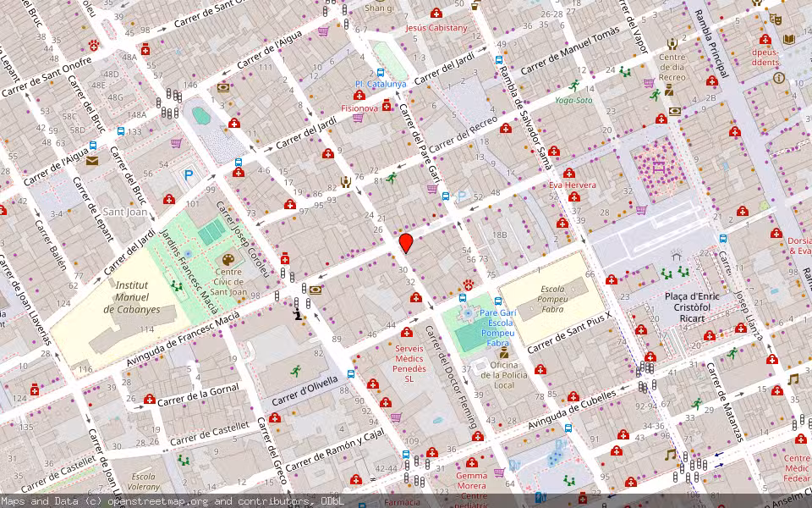Click the Pl. Catalunya bus stop label
This screenshot has height=508, width=812.
click(x=381, y=84)
